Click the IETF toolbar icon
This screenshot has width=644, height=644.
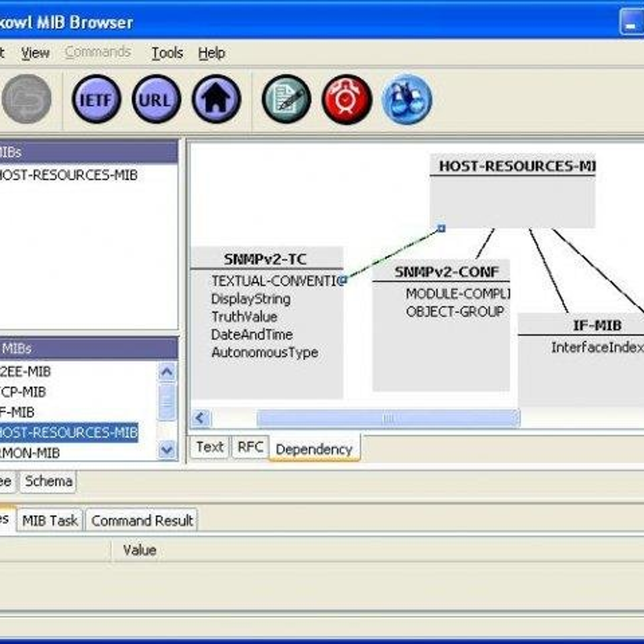point(96,99)
